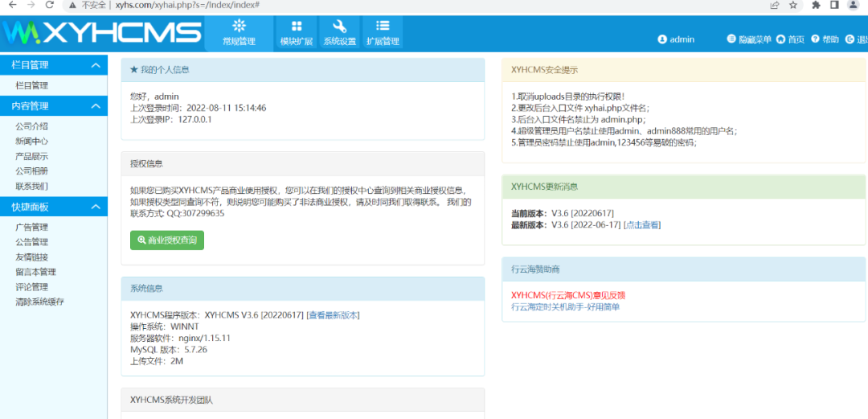Click the admin user account link
Viewport: 868px width, 419px height.
[676, 39]
